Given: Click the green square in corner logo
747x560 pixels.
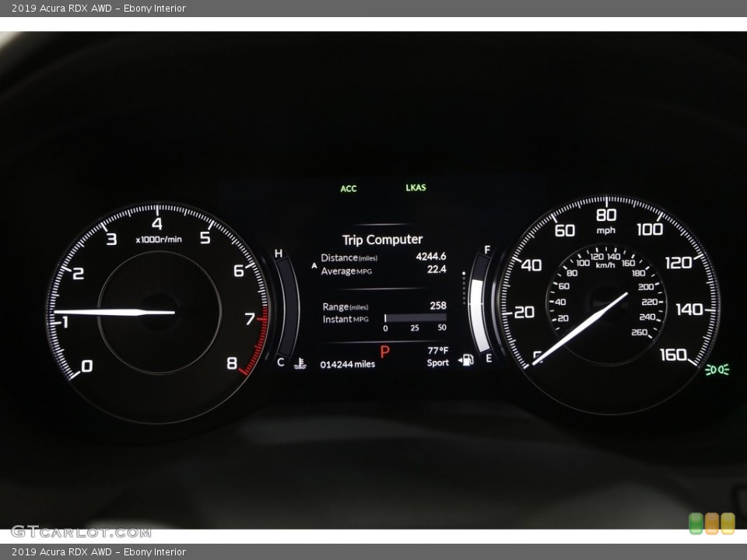Looking at the screenshot, I should pyautogui.click(x=696, y=523).
